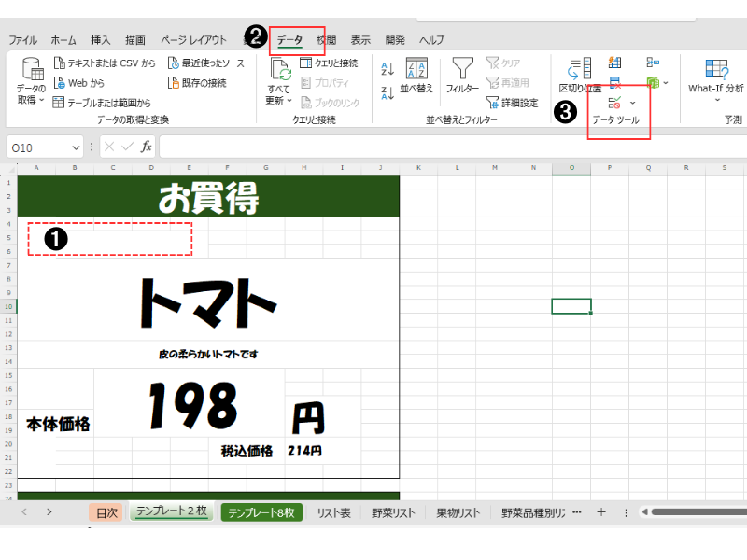Show more sheet tabs via the ellipsis
The height and width of the screenshot is (560, 747).
(x=576, y=512)
